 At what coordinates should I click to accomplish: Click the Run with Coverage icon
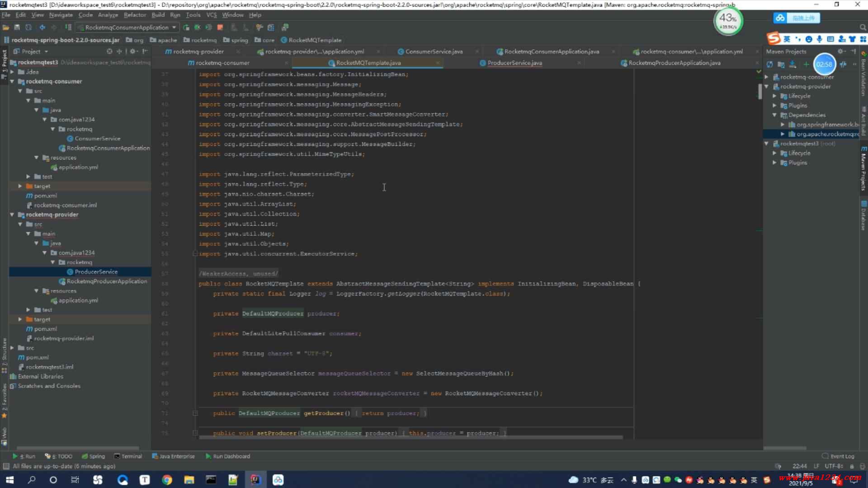[x=209, y=28]
